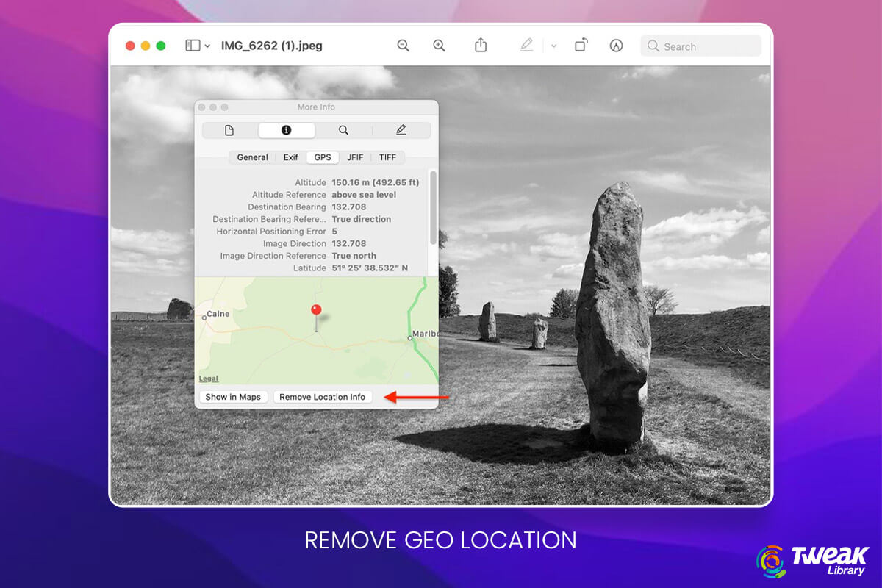
Task: Open General Info document icon in More Info
Action: 229,129
